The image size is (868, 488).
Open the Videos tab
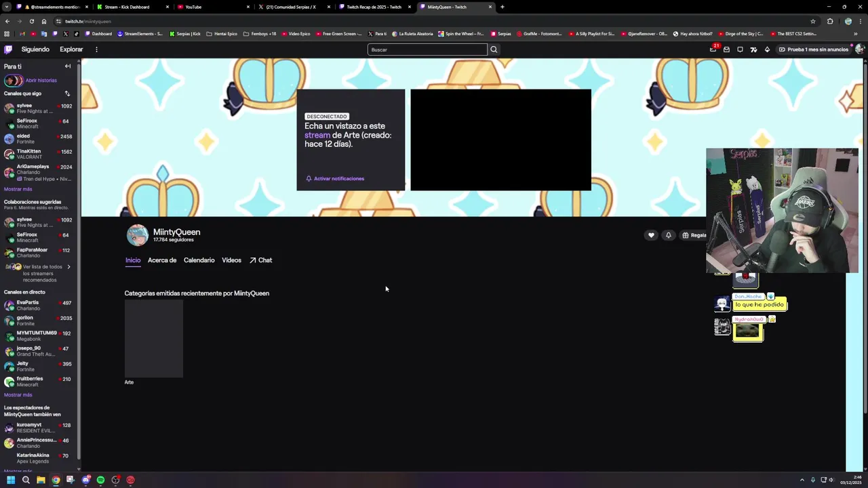click(231, 260)
